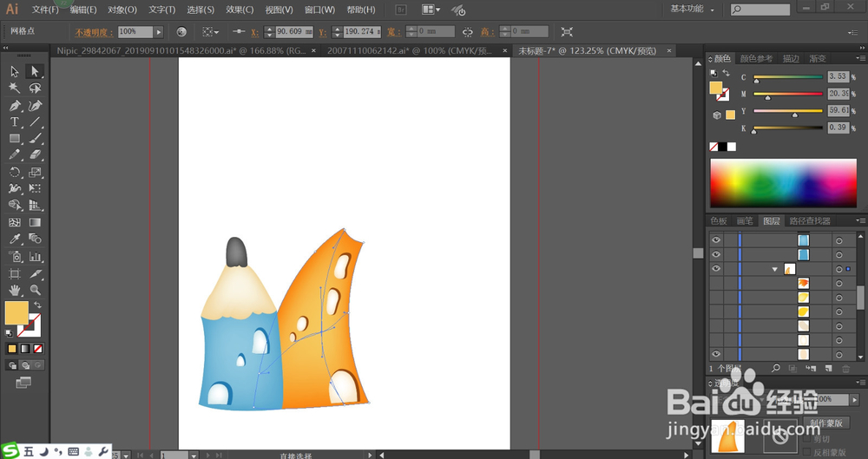Image resolution: width=868 pixels, height=459 pixels.
Task: Open the Layers panel flyout menu
Action: 861,220
